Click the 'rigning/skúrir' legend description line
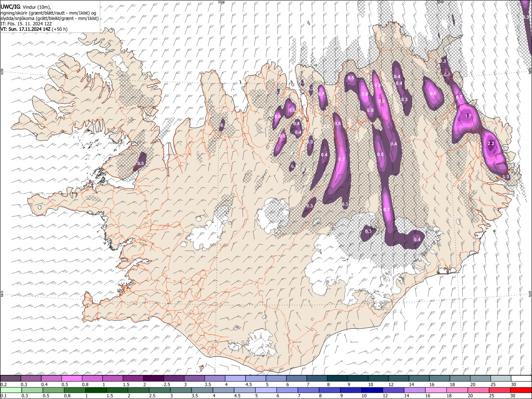The width and height of the screenshot is (532, 399). (48, 13)
